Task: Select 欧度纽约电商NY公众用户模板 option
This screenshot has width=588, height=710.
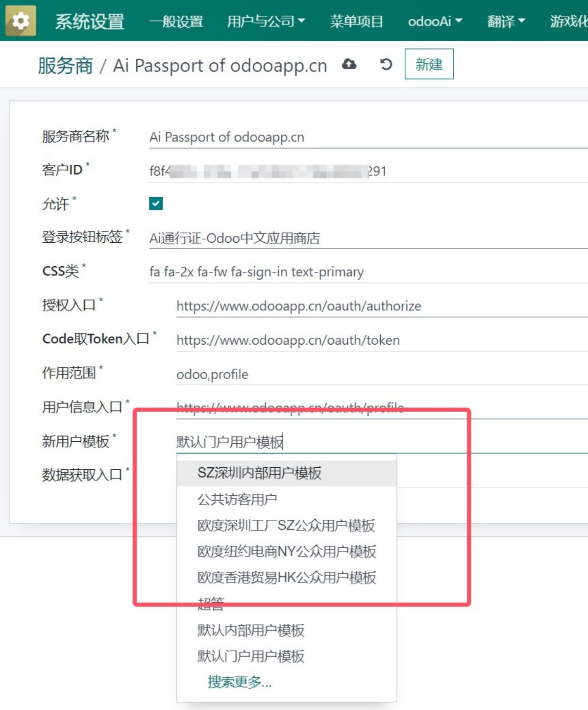Action: click(x=287, y=551)
